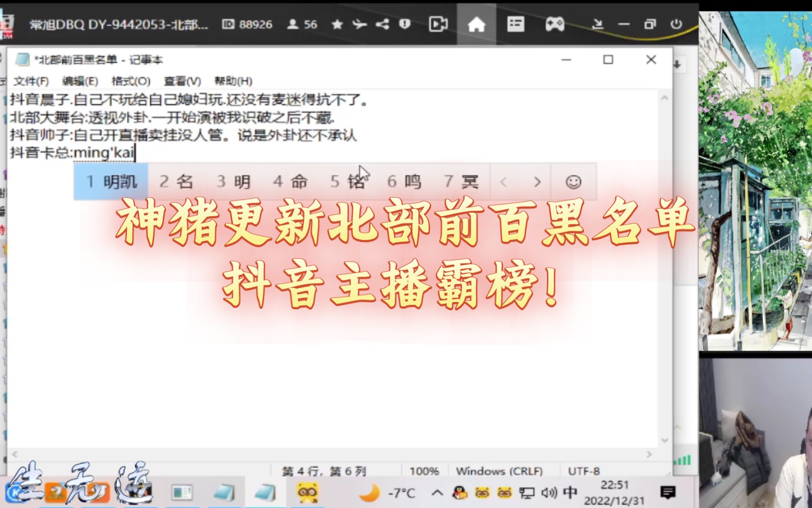Click the anime street artwork thumbnail

tap(755, 181)
